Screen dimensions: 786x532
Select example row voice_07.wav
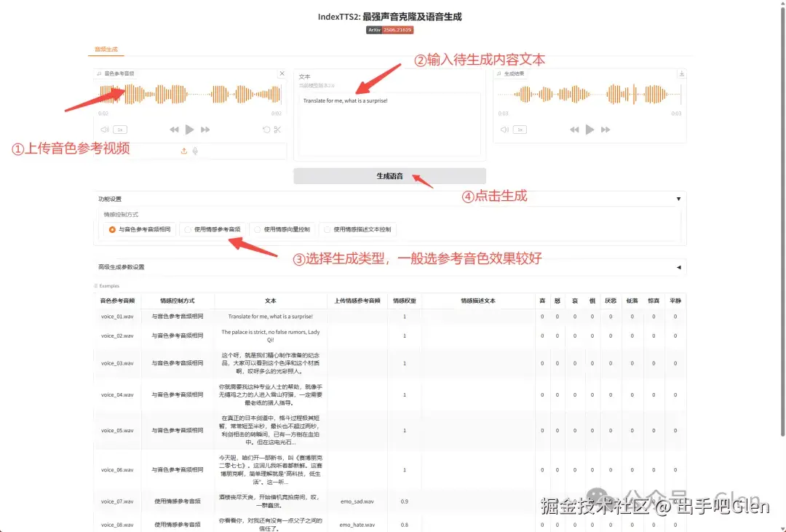coord(389,501)
